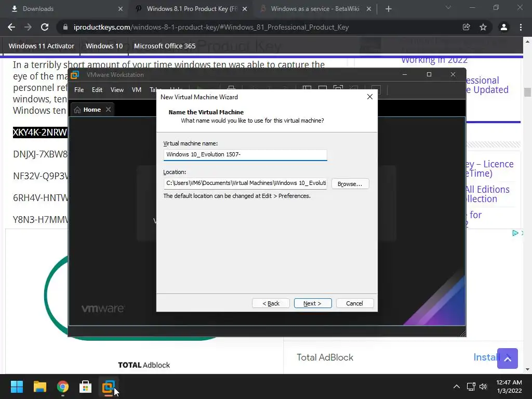Click VMware Workstation taskbar icon
The width and height of the screenshot is (532, 399).
pyautogui.click(x=109, y=387)
